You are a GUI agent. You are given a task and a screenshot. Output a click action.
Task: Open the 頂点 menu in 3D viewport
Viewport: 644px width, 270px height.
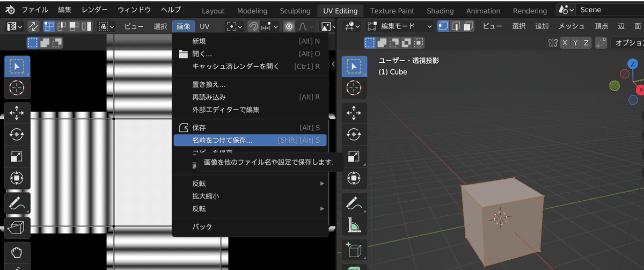point(602,26)
